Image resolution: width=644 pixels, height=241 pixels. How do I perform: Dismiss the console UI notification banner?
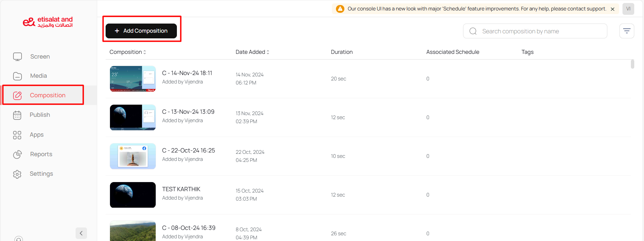pyautogui.click(x=612, y=9)
